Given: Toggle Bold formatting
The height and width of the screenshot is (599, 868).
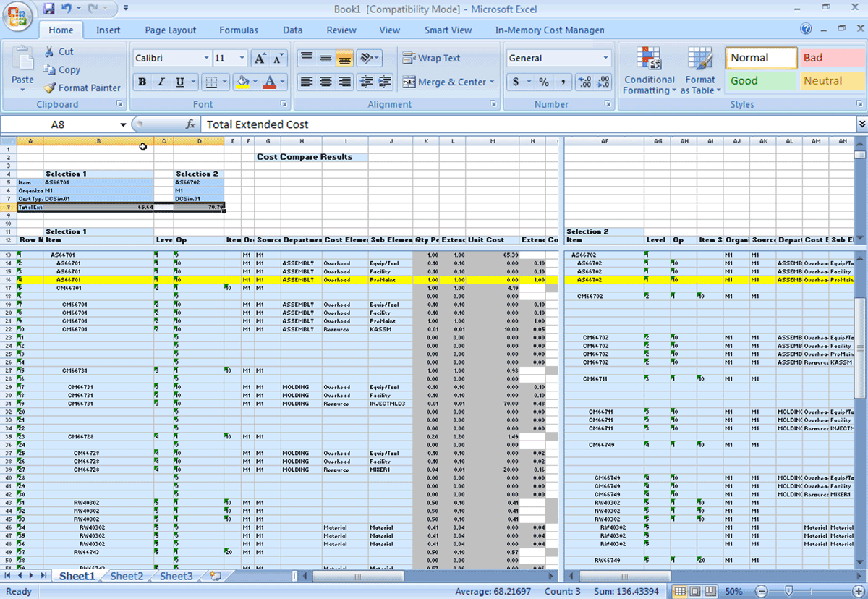Looking at the screenshot, I should 142,82.
